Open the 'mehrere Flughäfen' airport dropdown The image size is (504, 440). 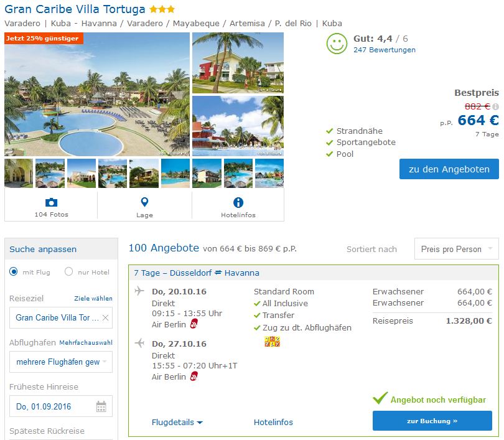click(61, 362)
